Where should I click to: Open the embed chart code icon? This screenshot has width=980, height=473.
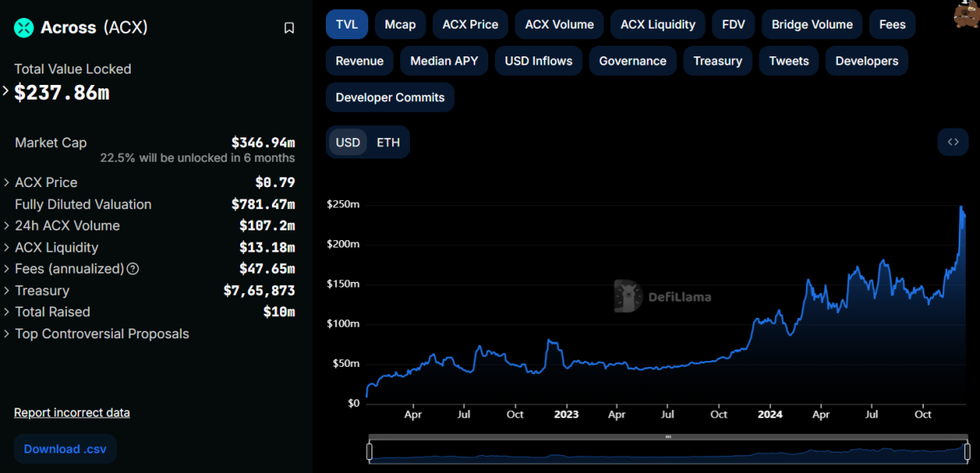tap(953, 141)
